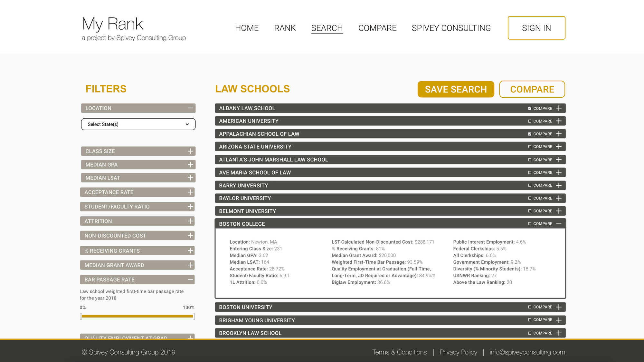This screenshot has width=644, height=362.
Task: Uncheck Compare box for Albany Law School
Action: (x=530, y=108)
